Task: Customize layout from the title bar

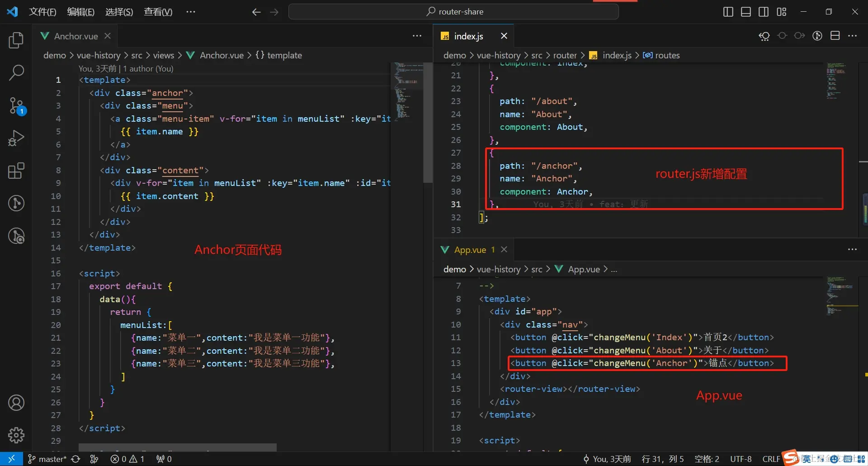Action: [x=782, y=12]
